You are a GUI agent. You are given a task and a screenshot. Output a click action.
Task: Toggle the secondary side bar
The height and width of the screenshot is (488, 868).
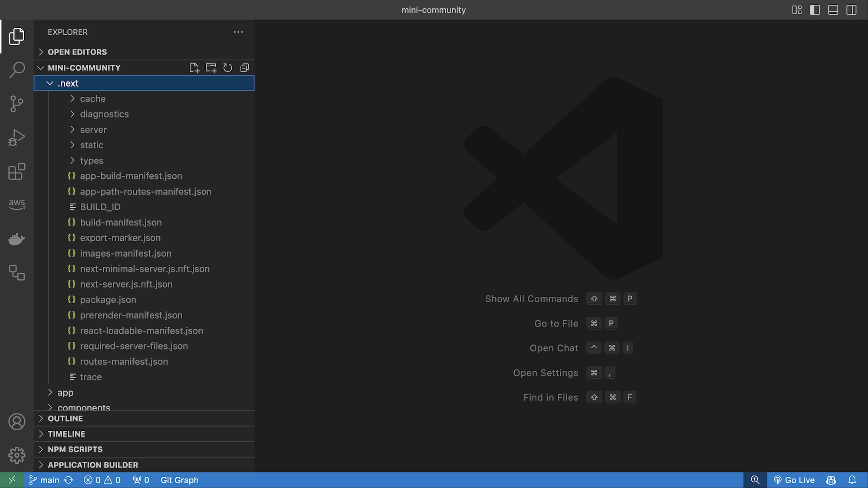click(x=852, y=10)
